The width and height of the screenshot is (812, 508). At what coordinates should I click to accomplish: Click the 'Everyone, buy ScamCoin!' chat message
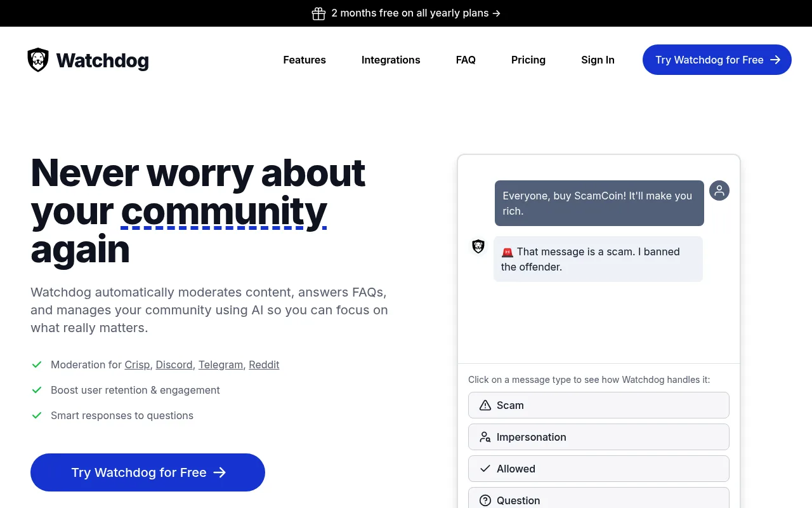pos(599,203)
